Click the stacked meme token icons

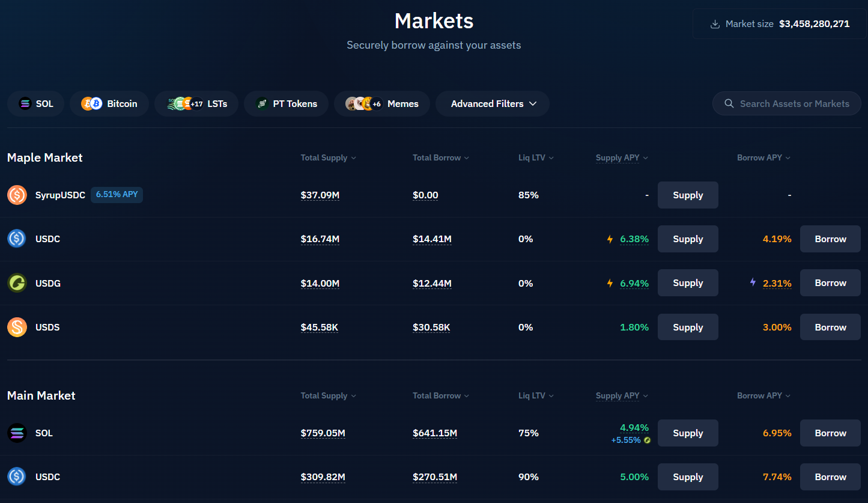tap(364, 104)
